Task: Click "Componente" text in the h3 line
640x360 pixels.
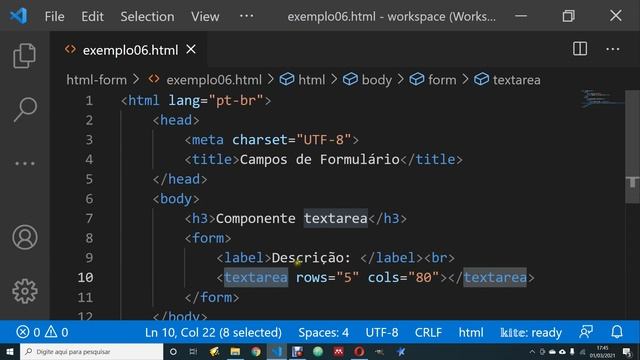Action: (256, 218)
